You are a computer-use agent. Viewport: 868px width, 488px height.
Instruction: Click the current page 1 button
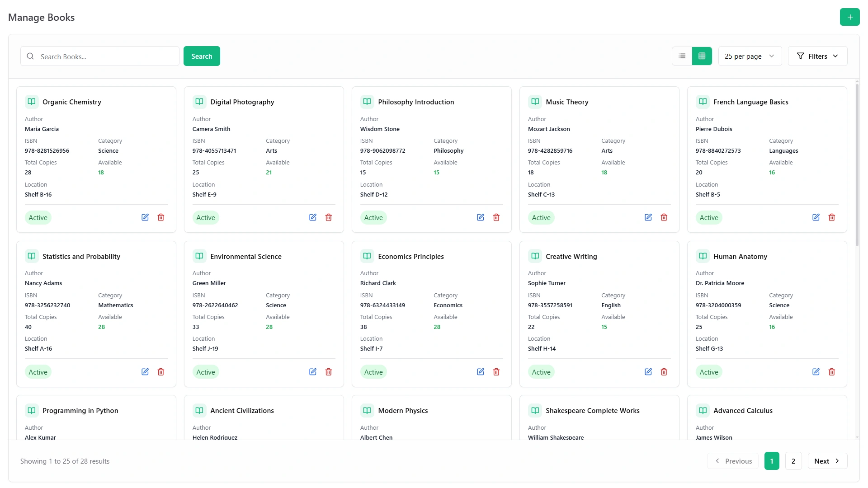coord(772,461)
